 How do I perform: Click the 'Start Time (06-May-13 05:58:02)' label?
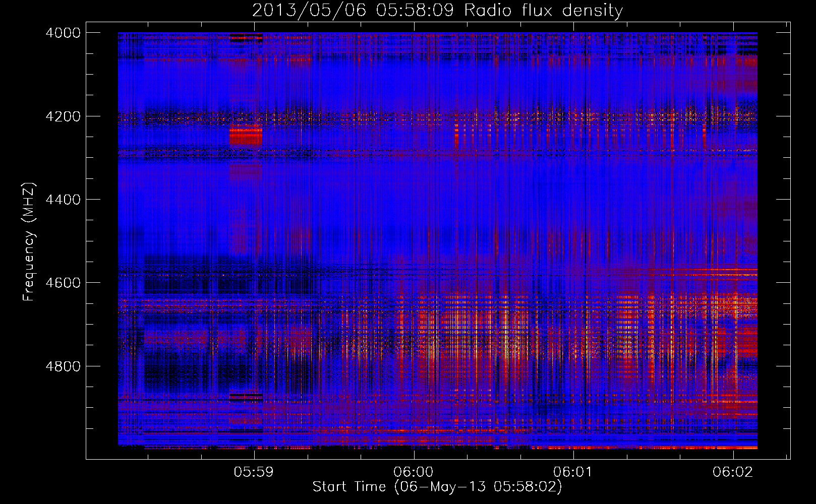[437, 487]
